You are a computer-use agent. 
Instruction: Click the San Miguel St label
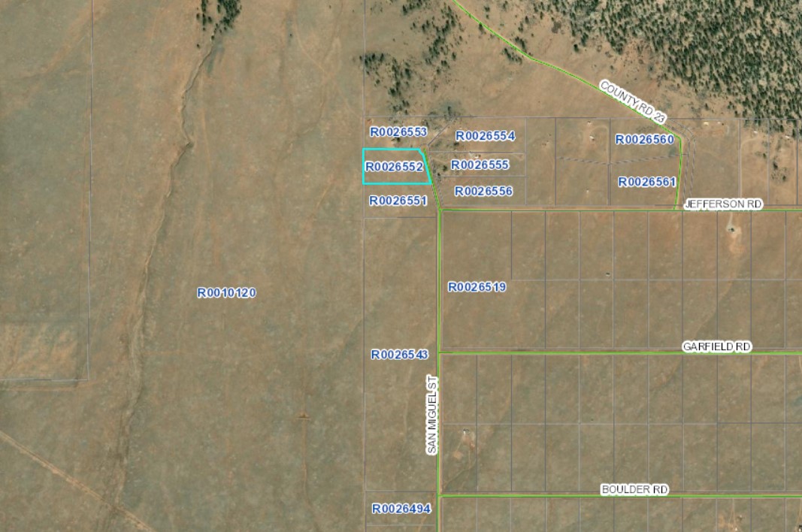tap(431, 415)
